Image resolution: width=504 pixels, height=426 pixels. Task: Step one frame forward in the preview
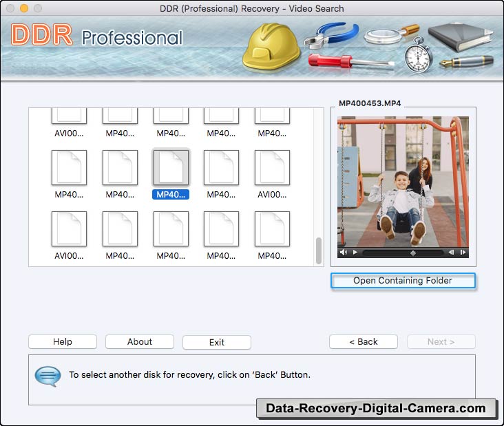pos(463,253)
